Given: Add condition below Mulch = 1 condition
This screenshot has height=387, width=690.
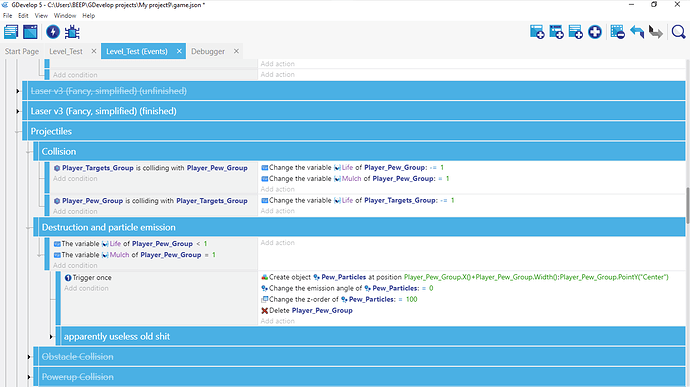Looking at the screenshot, I should click(75, 265).
